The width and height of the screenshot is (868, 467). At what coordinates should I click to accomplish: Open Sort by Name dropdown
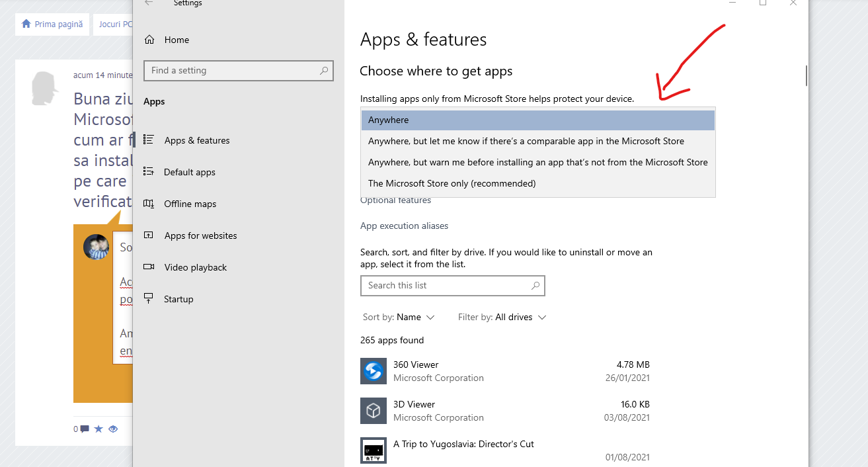[399, 318]
